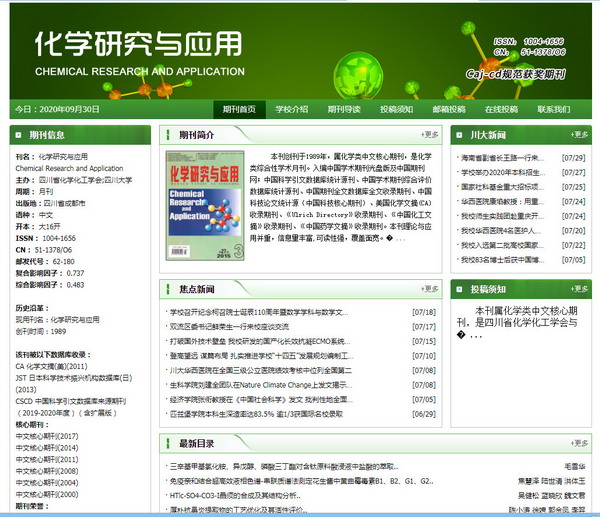This screenshot has width=600, height=517.
Task: Click 中文核心期刊(2004) entry
Action: coord(47,483)
